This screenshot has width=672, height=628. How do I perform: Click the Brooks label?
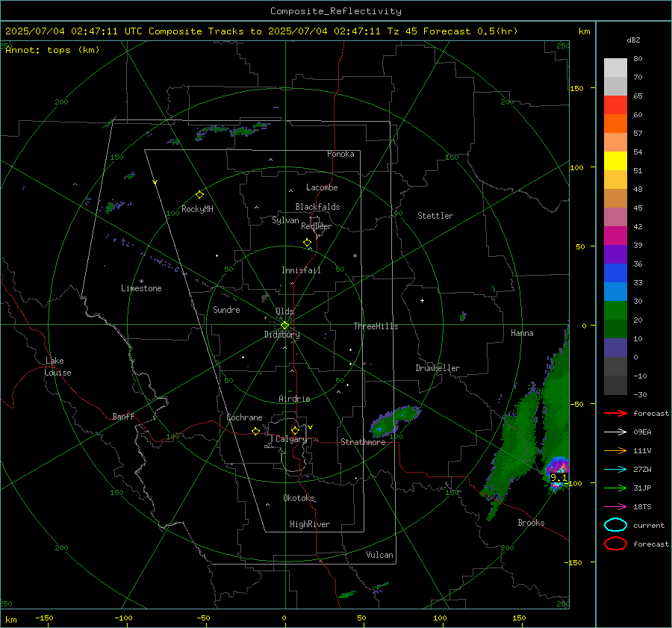(x=531, y=523)
